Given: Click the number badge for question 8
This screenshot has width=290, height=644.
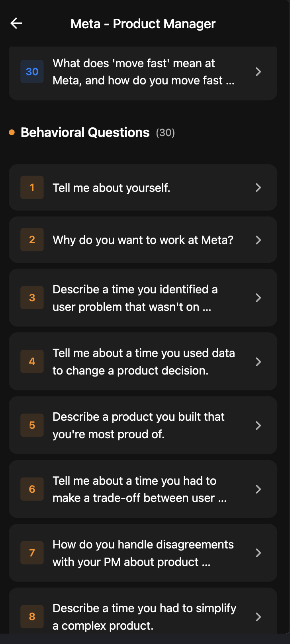Looking at the screenshot, I should 32,616.
